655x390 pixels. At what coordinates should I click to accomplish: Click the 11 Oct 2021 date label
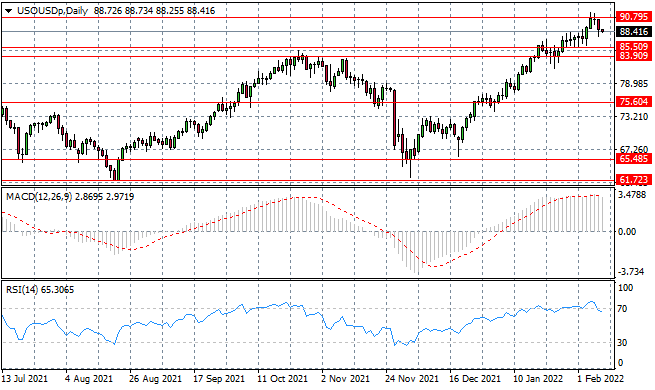(x=283, y=379)
